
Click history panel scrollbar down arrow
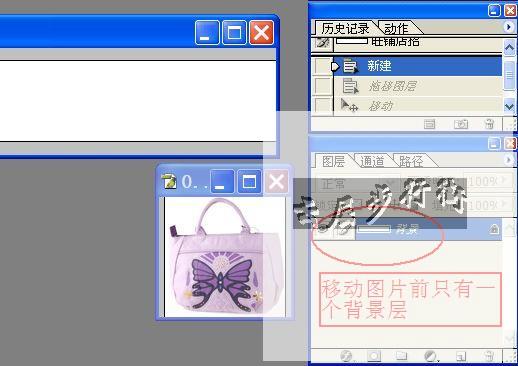[x=509, y=107]
